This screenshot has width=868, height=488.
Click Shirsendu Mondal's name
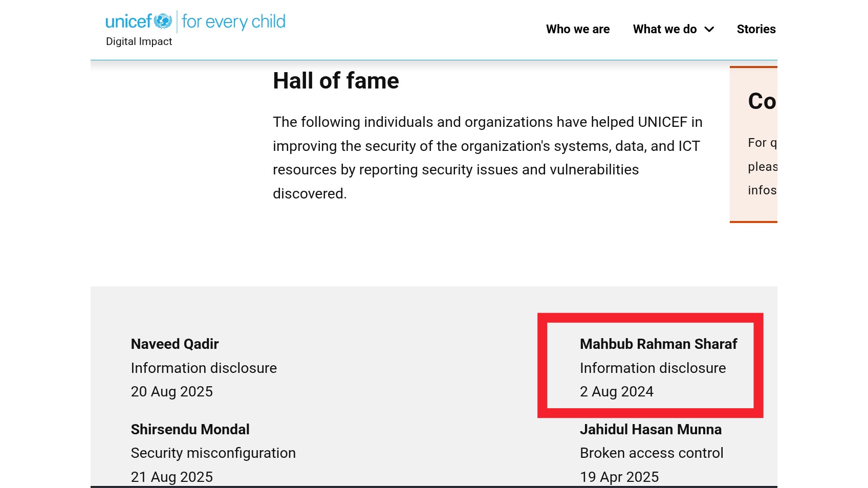click(190, 430)
